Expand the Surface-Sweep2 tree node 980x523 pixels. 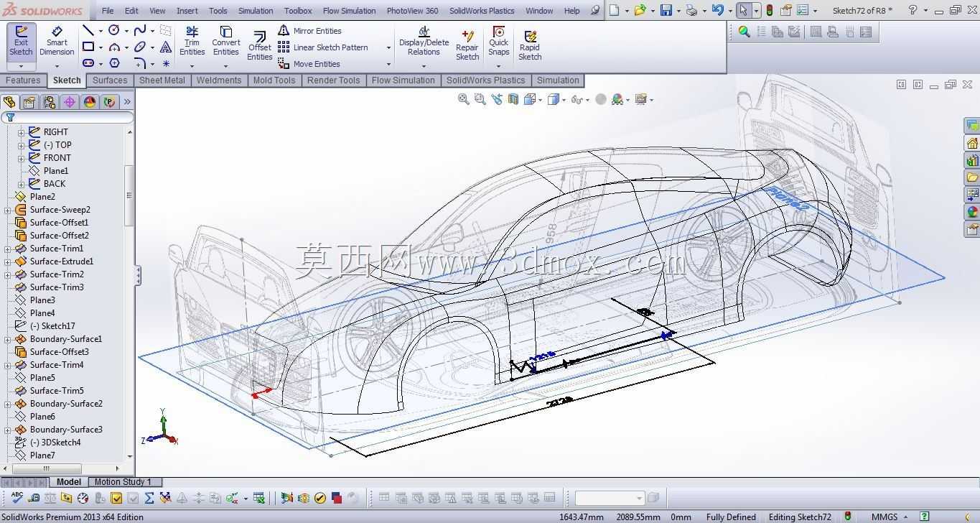coord(7,210)
